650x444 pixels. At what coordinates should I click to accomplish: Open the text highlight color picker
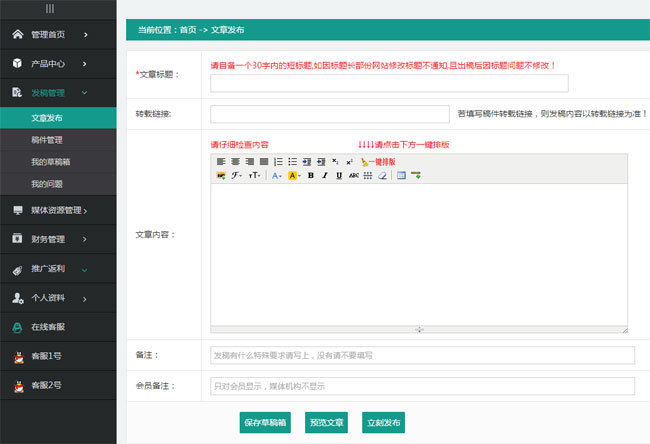click(x=294, y=175)
